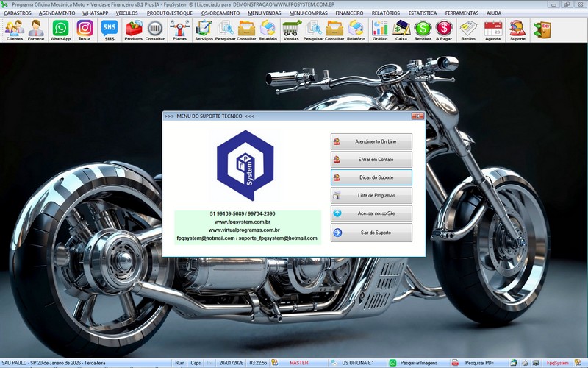Viewport: 588px width, 368px height.
Task: Open the Serviços checklist icon
Action: (204, 30)
